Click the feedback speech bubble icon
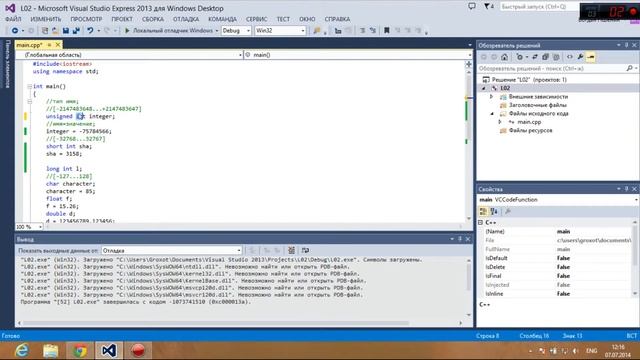Viewport: 640px width, 360px height. [x=472, y=7]
